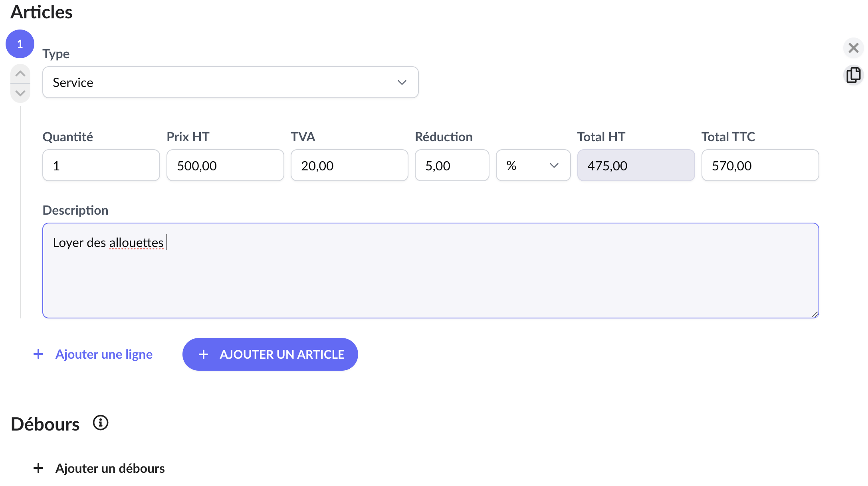868x486 pixels.
Task: Click the plus icon beside Ajouter une ligne
Action: point(38,354)
